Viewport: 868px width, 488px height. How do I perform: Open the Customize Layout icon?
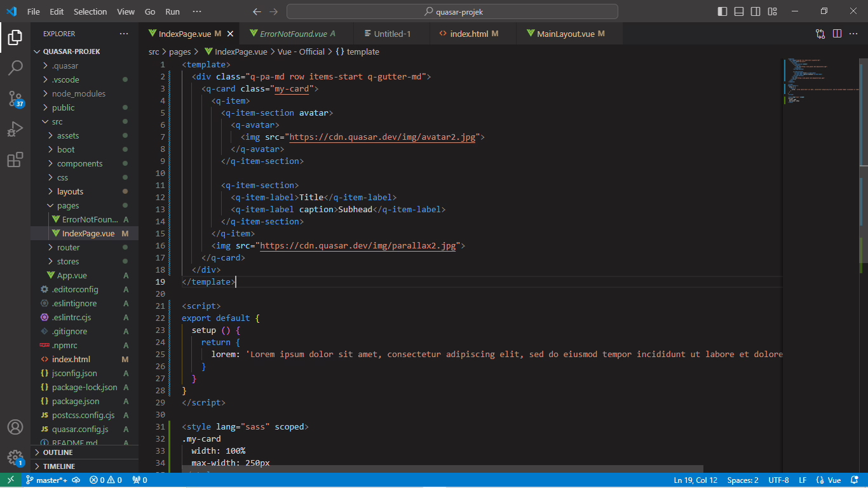click(x=772, y=11)
